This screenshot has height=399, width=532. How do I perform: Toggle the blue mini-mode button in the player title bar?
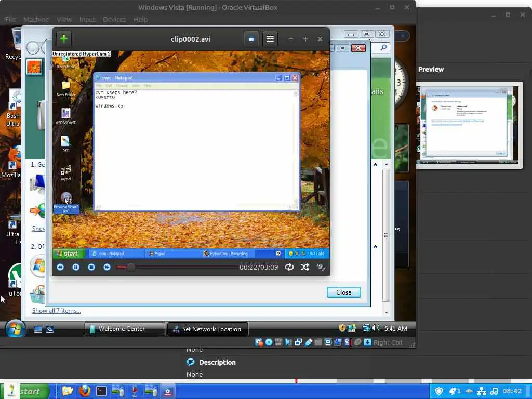click(x=251, y=39)
